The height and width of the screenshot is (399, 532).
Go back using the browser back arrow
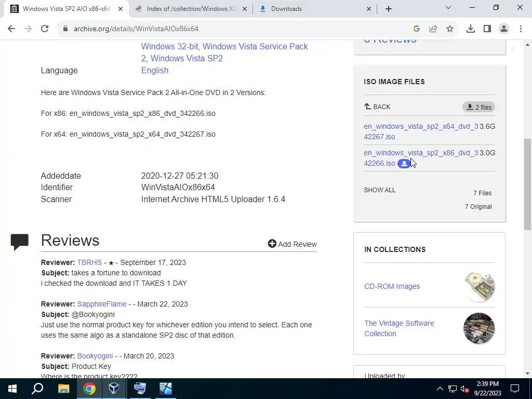pyautogui.click(x=11, y=29)
